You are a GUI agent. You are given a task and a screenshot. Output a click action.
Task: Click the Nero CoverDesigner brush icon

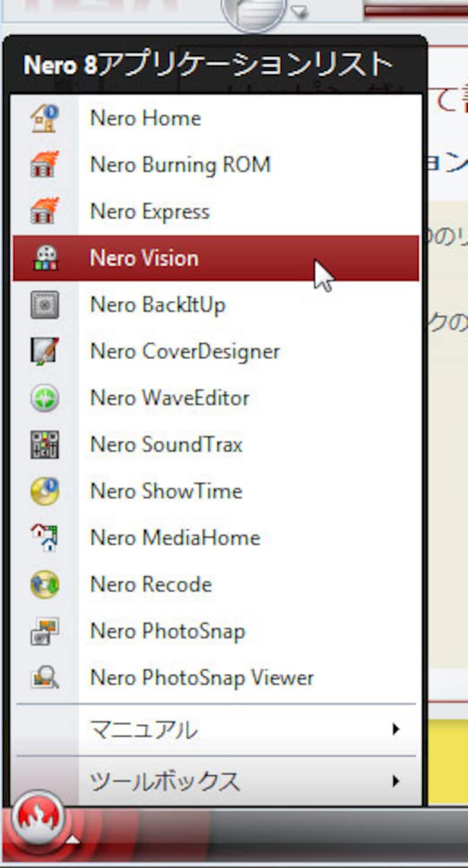[44, 352]
